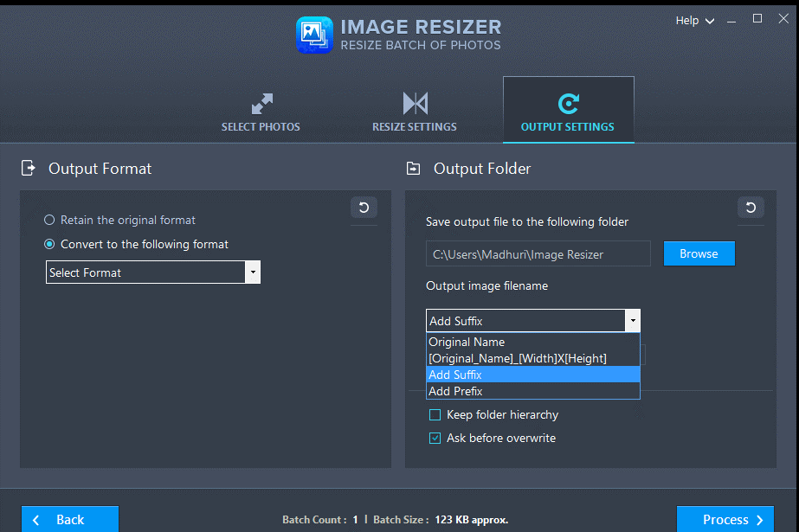Reset the Output Folder settings

751,208
